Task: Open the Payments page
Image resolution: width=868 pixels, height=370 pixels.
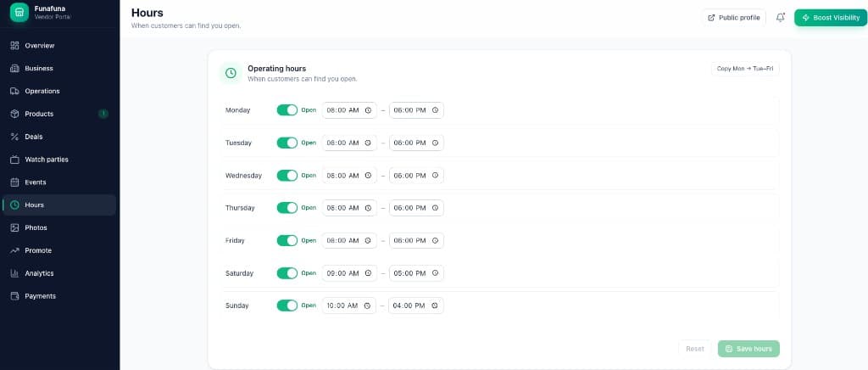Action: 59,296
